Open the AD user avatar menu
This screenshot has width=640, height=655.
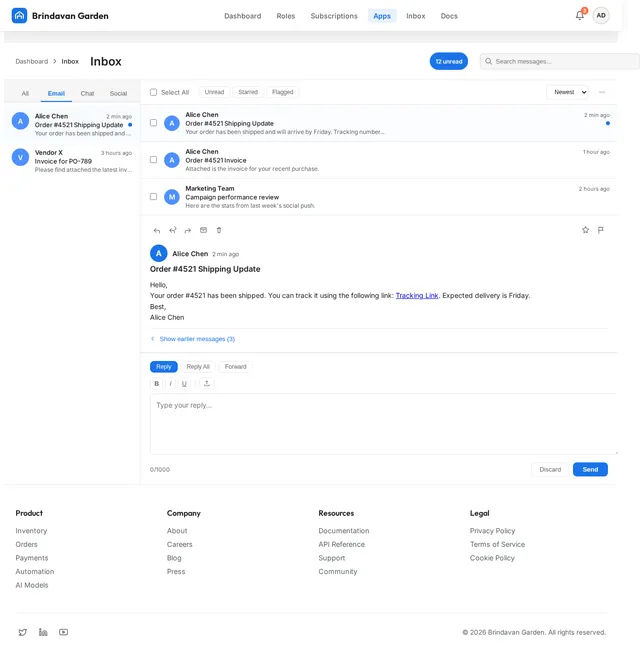point(601,15)
